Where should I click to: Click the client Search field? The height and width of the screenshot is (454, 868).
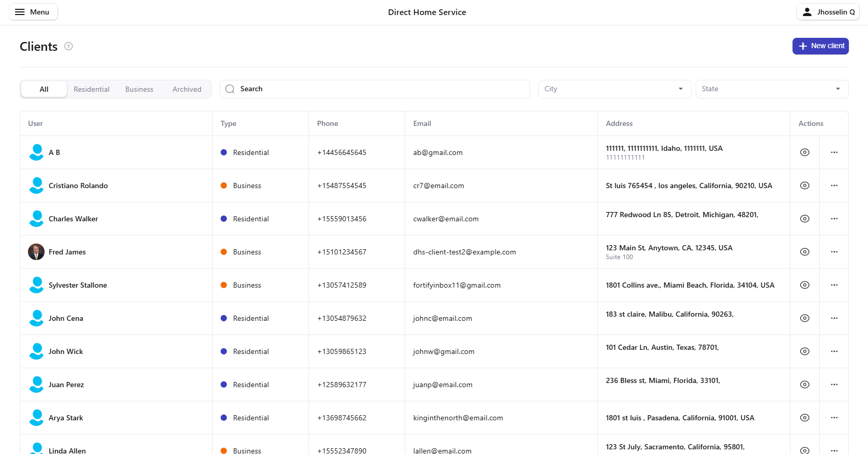tap(375, 89)
